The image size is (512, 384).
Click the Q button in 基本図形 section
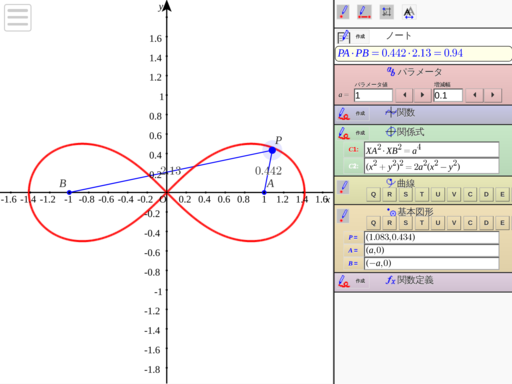click(x=373, y=223)
